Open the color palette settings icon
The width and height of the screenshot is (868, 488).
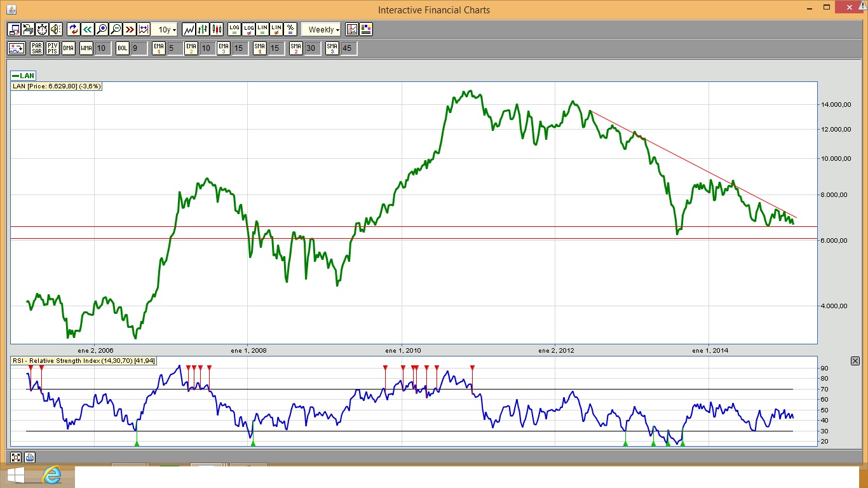pyautogui.click(x=366, y=29)
